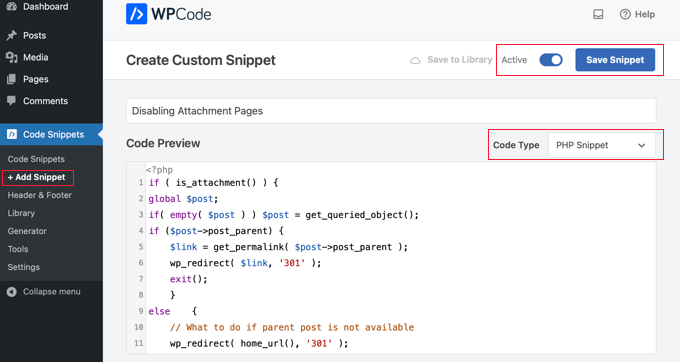Click the Save to Library cloud icon
Image resolution: width=680 pixels, height=362 pixels.
(415, 60)
